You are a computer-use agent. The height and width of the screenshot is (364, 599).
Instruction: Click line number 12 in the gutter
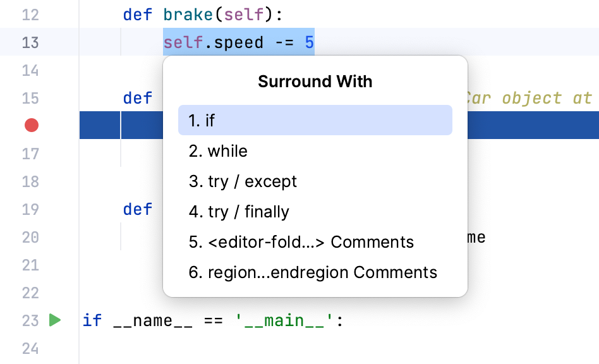point(30,14)
